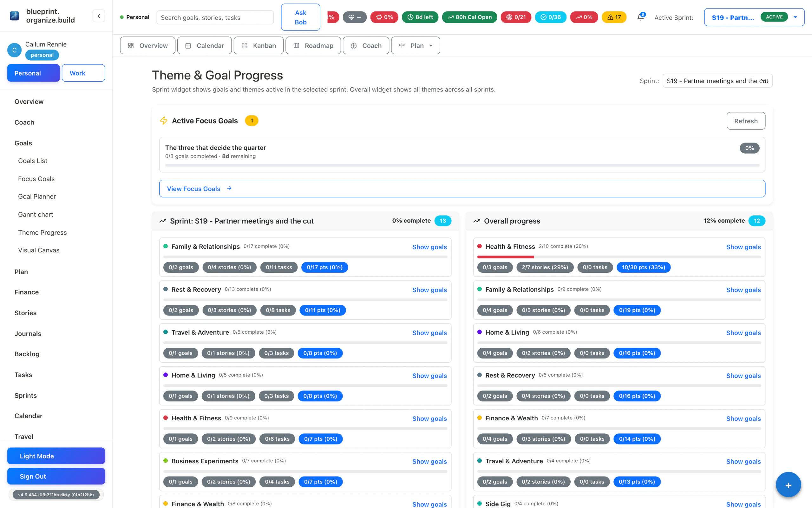The height and width of the screenshot is (508, 812).
Task: Click the View Focus Goals link
Action: (x=462, y=189)
